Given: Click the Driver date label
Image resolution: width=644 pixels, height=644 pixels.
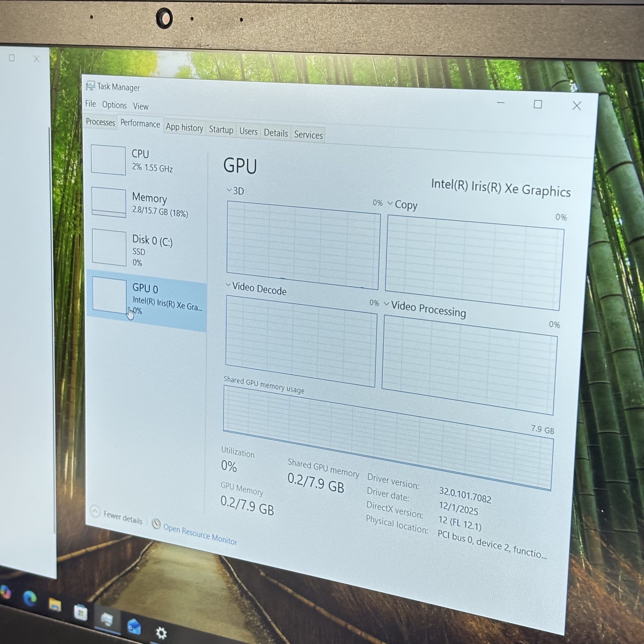Looking at the screenshot, I should (388, 494).
